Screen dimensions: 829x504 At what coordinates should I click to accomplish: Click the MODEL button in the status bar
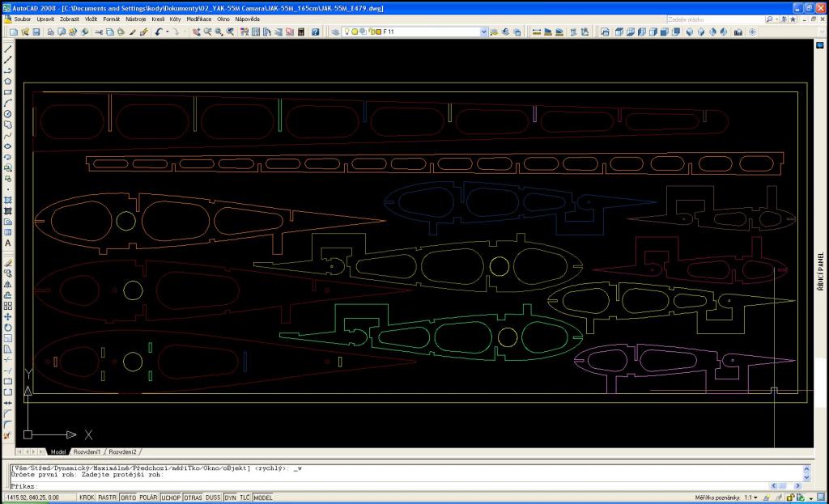pyautogui.click(x=263, y=498)
